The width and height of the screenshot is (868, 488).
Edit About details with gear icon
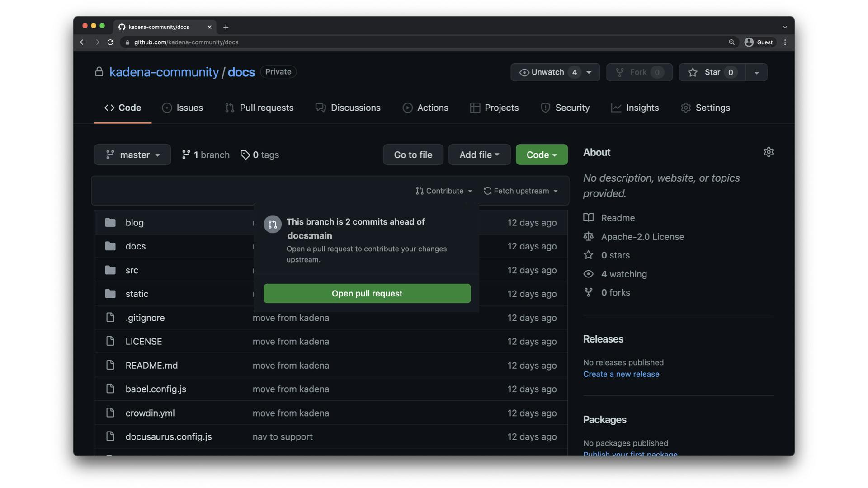[x=769, y=152]
